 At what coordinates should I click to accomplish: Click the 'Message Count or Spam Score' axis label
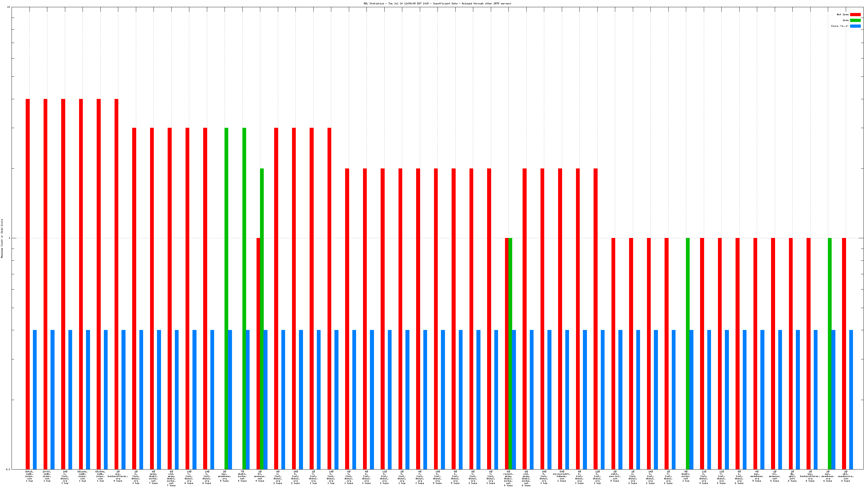click(x=2, y=239)
